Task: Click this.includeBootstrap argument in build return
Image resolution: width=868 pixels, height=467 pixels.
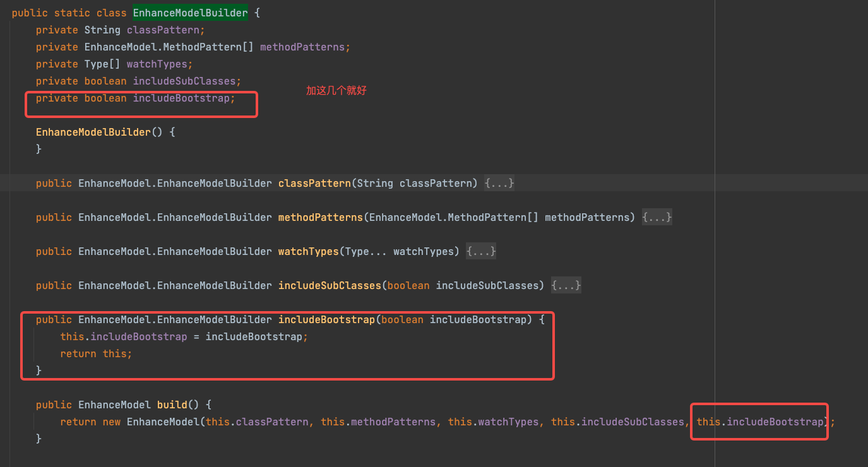Action: coord(760,422)
